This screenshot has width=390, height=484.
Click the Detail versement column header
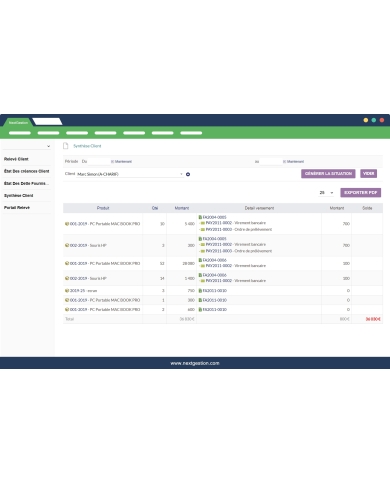259,208
